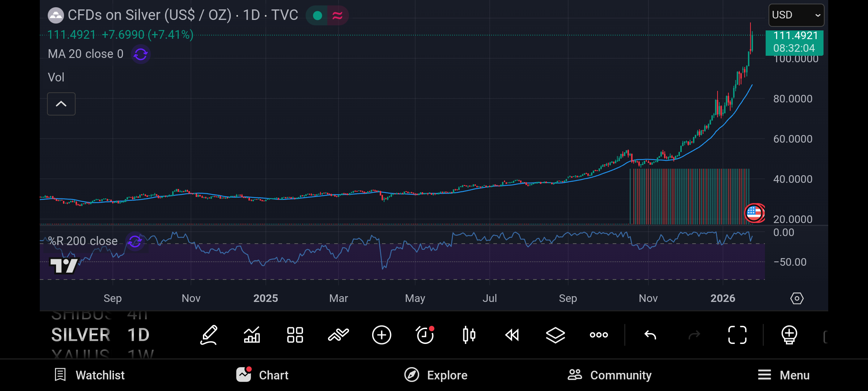
Task: Tap the compare symbols icon
Action: coord(339,335)
